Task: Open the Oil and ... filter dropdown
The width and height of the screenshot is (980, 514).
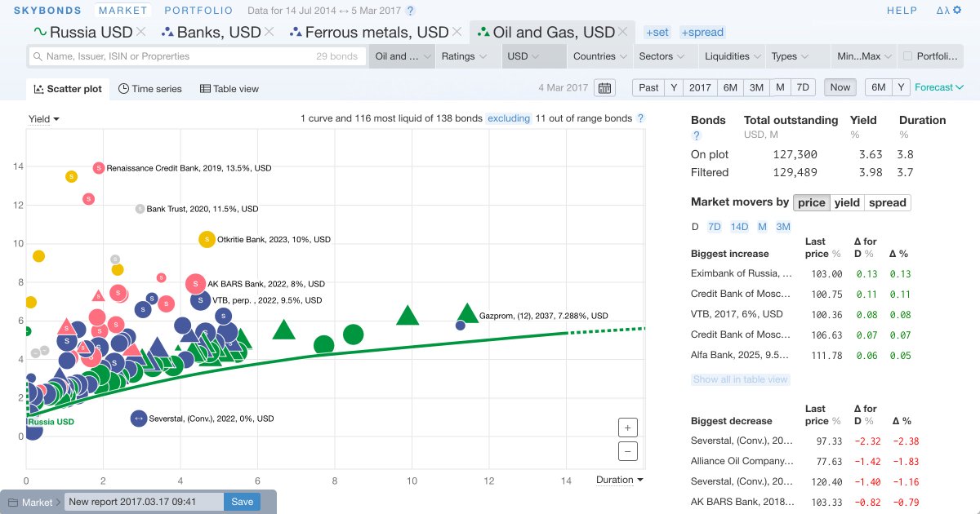Action: (402, 56)
